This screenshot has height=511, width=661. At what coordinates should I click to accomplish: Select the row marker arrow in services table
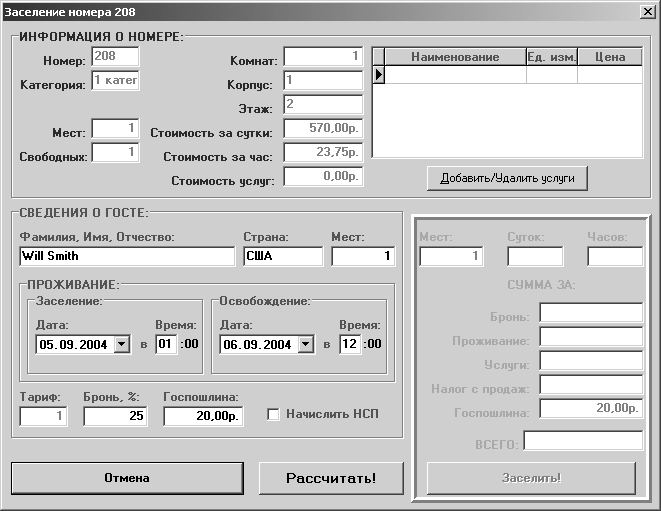click(379, 74)
